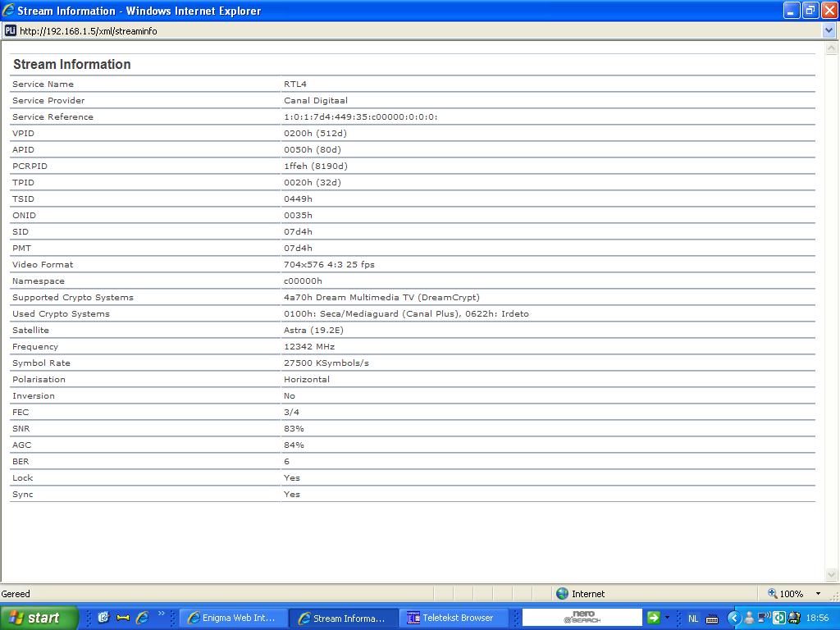Screen dimensions: 840x630
Task: Switch to Teletekst Browser taskbar window
Action: pos(453,618)
